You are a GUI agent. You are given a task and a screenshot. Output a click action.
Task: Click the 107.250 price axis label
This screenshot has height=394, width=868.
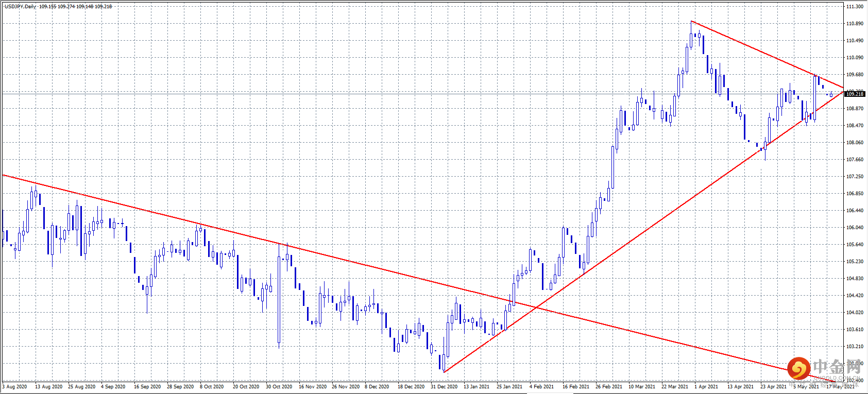(855, 177)
